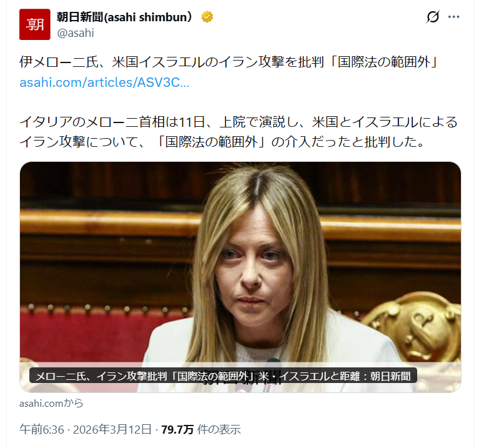489x448 pixels.
Task: Open the article card photo
Action: click(x=240, y=277)
